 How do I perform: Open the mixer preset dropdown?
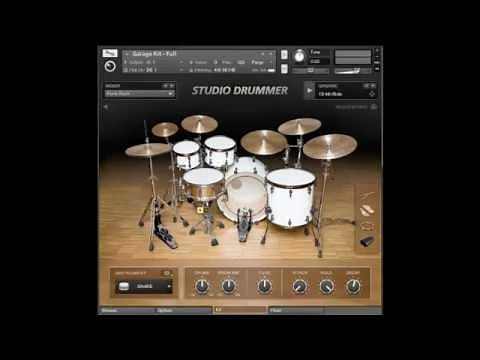coord(140,94)
